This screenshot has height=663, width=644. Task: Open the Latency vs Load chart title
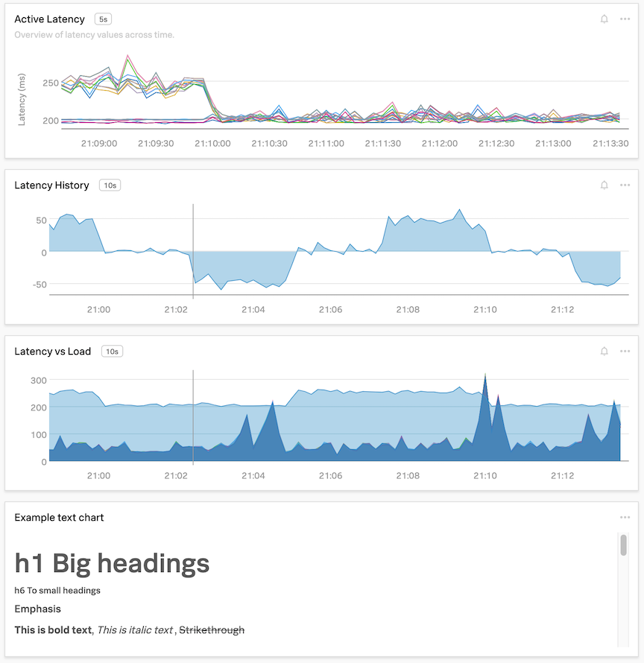52,352
